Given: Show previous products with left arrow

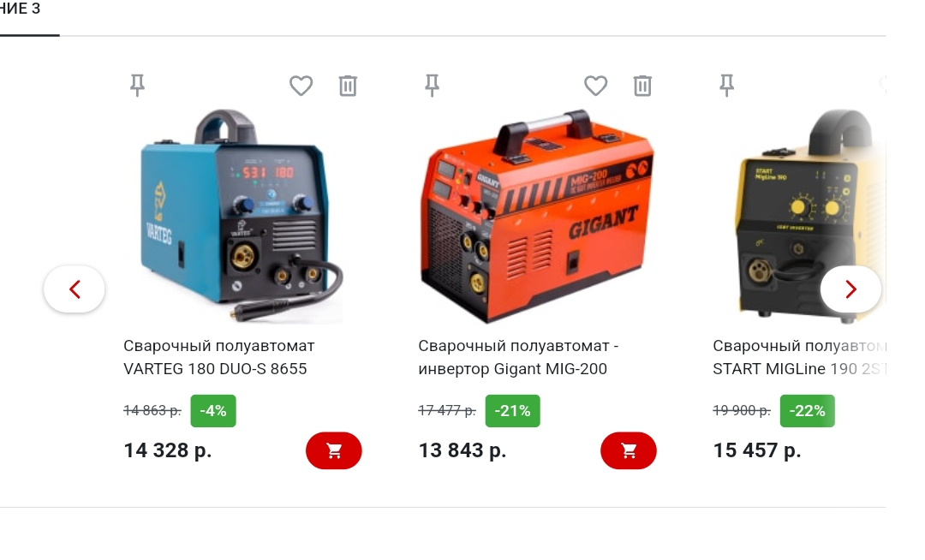Looking at the screenshot, I should coord(75,289).
